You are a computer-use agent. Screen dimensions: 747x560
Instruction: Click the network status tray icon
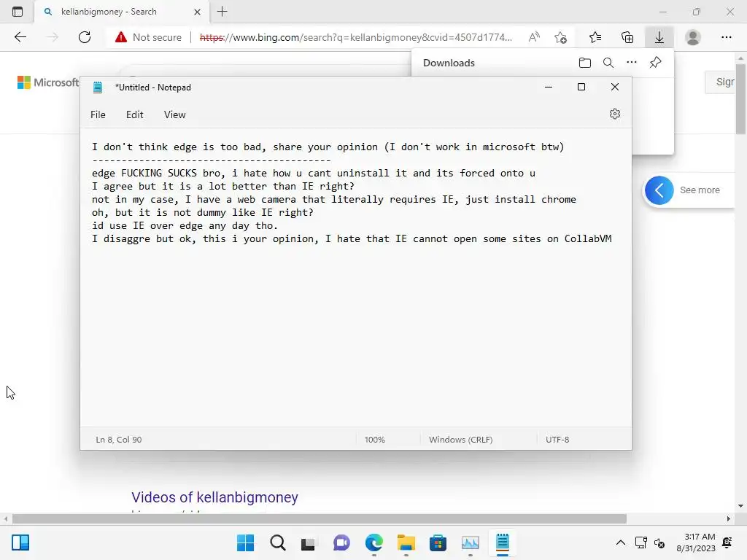click(640, 542)
